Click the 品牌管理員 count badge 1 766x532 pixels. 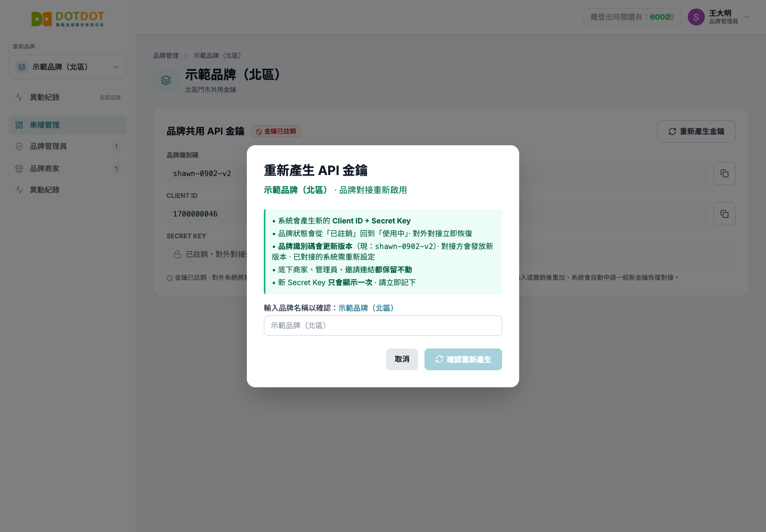tap(116, 146)
